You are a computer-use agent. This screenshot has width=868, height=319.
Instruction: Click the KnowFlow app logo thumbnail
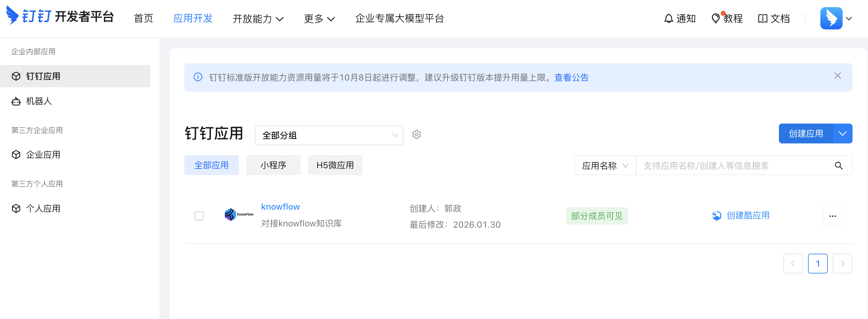239,214
